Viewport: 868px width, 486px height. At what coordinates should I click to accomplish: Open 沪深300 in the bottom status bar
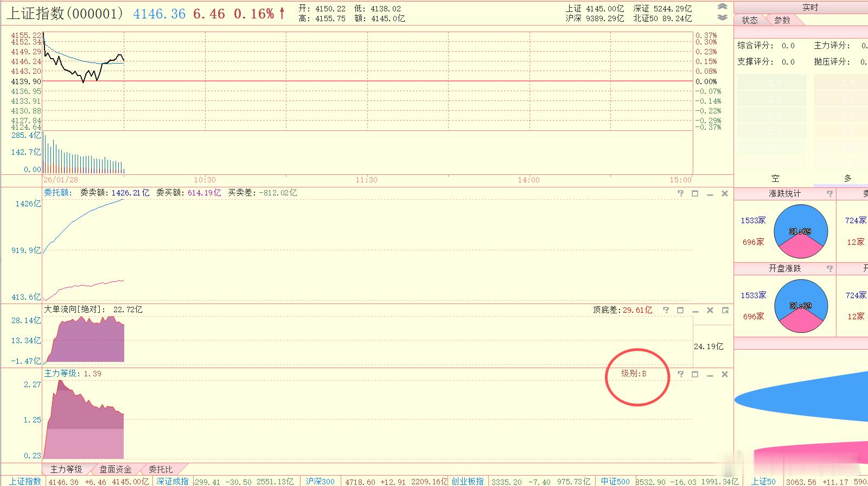[x=320, y=481]
